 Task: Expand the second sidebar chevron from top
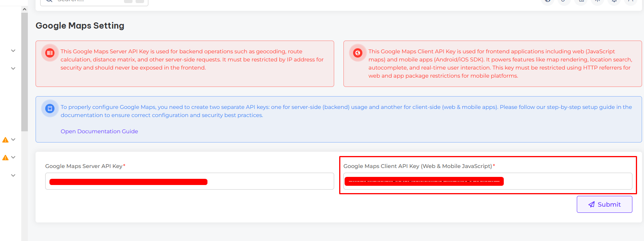point(13,68)
